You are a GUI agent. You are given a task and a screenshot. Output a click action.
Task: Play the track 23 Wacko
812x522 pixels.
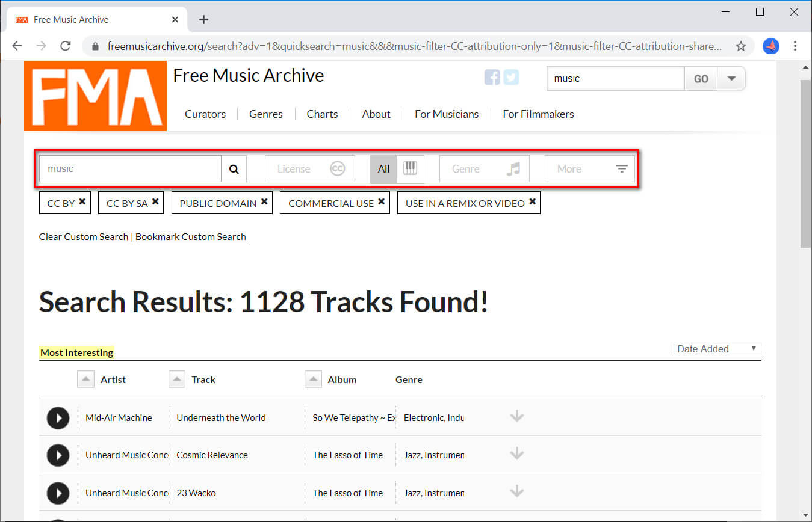pos(58,493)
